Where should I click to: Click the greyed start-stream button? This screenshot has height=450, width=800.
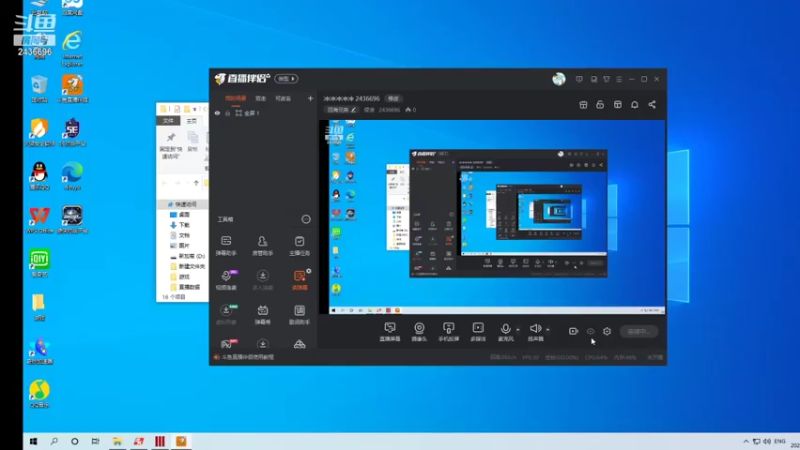pos(639,332)
